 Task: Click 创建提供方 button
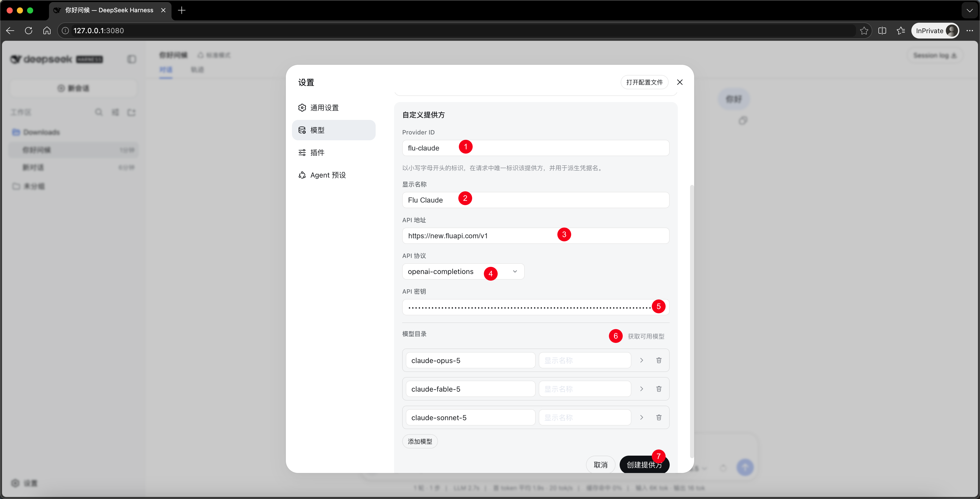(644, 464)
